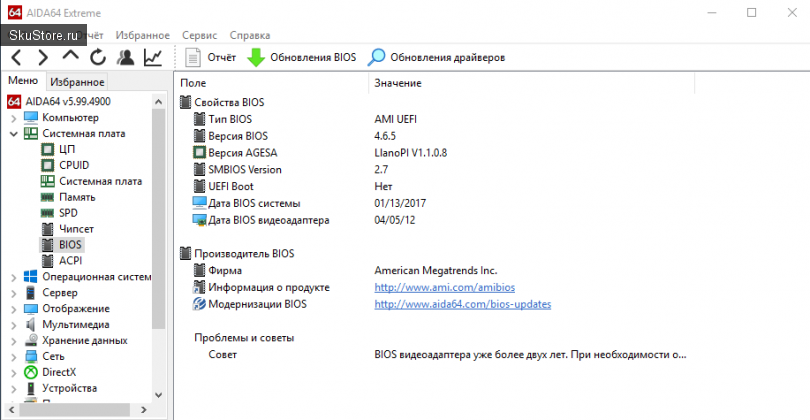Viewport: 810px width, 420px height.
Task: Switch to the Избранное sidebar tab
Action: pos(77,82)
